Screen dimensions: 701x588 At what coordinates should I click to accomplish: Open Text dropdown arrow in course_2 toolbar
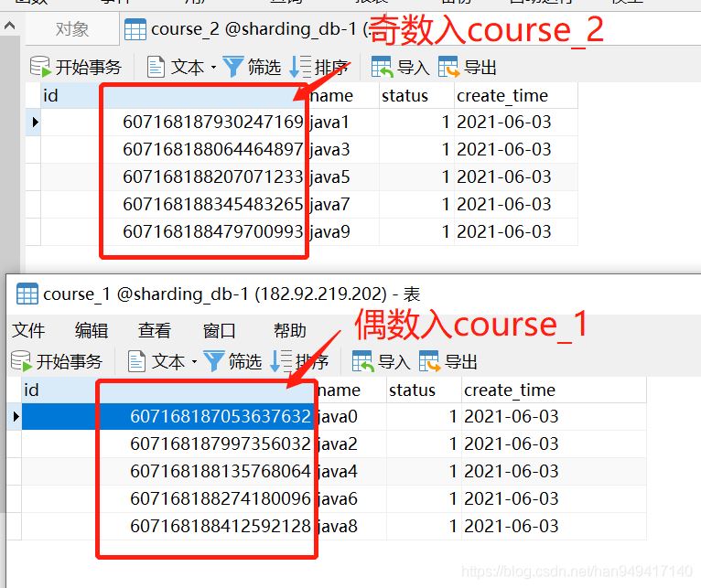[213, 68]
